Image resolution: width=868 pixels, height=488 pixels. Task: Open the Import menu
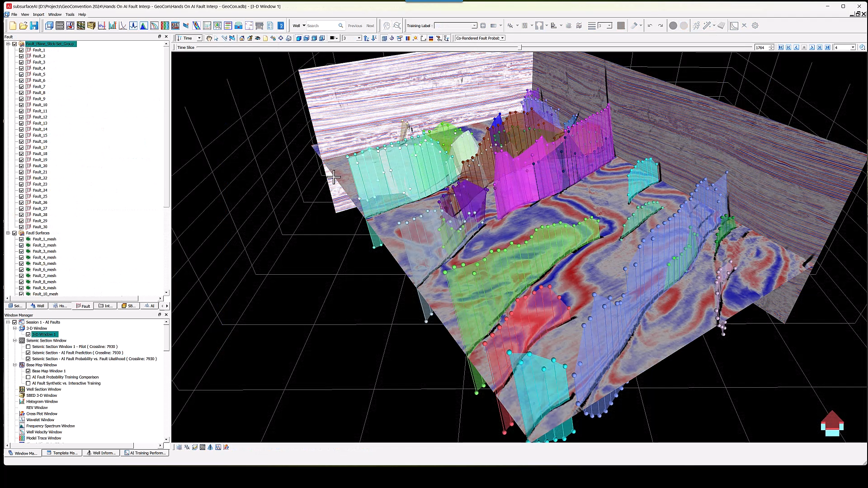click(x=38, y=14)
